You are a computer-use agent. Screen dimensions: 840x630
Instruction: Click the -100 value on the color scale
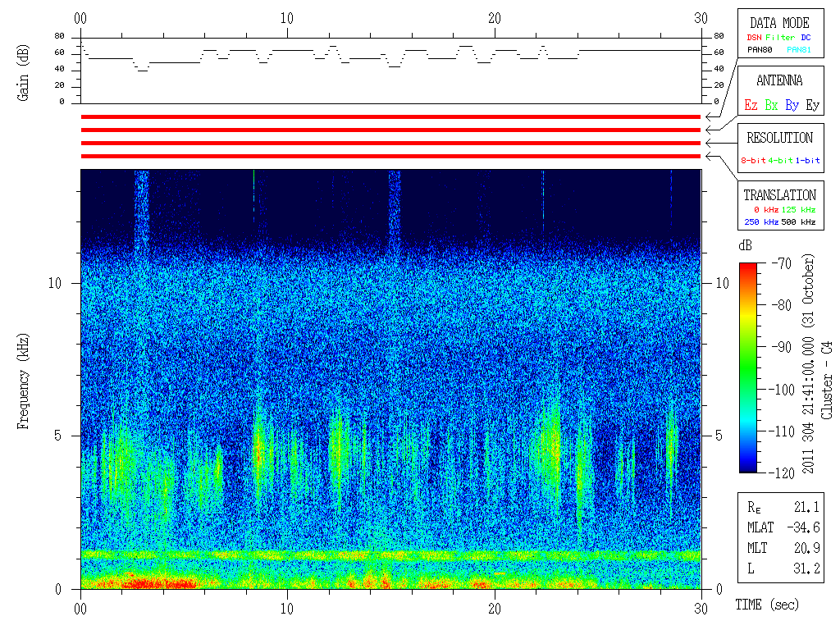coord(783,390)
